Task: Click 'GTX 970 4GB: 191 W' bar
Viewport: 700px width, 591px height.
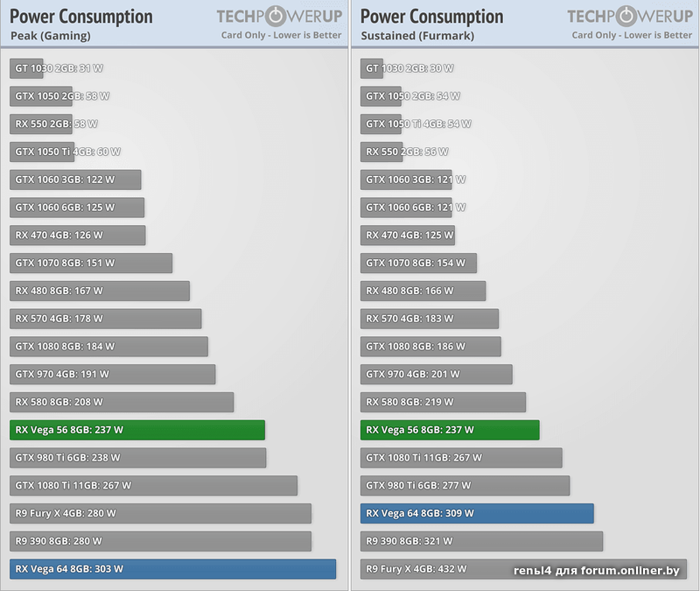Action: (x=113, y=374)
